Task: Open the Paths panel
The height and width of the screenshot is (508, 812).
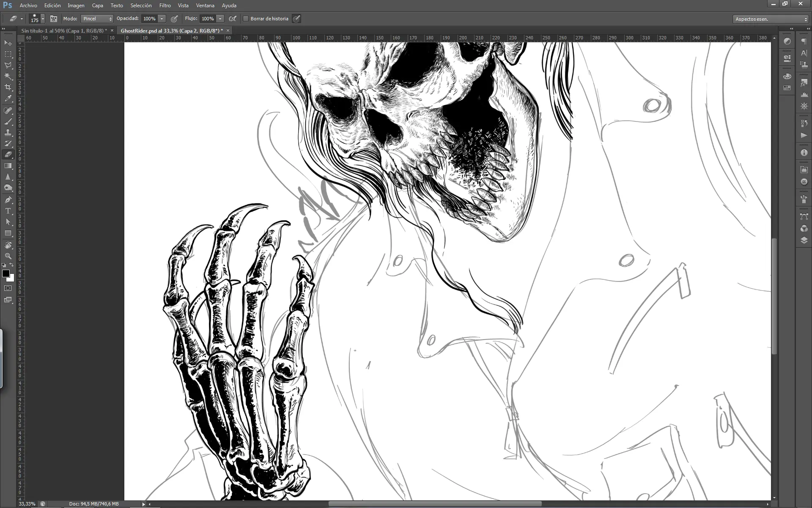Action: click(804, 217)
